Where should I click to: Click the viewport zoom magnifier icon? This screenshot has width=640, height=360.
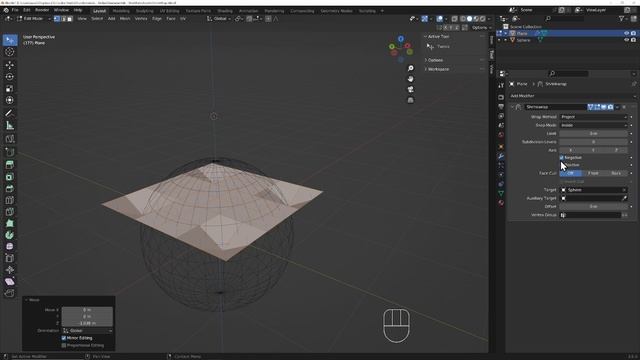pyautogui.click(x=411, y=68)
